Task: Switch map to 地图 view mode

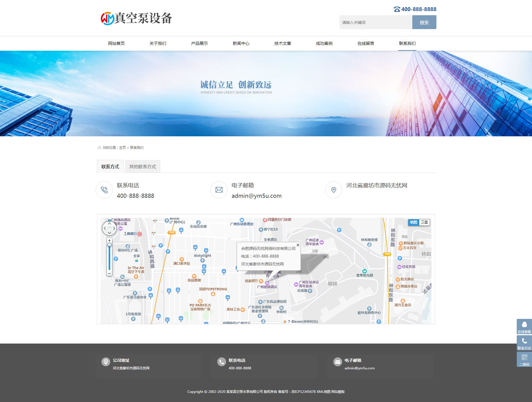Action: click(x=413, y=222)
